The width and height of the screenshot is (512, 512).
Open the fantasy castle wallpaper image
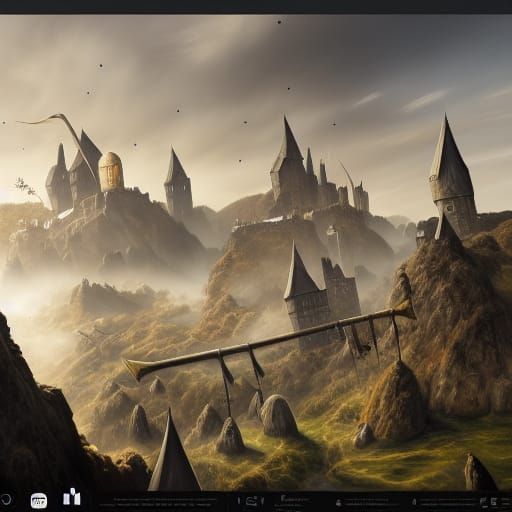coord(256,252)
